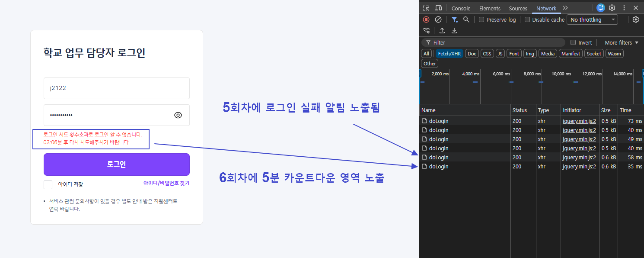Viewport: 644px width, 258px height.
Task: Select the doLogin request taking 49 ms
Action: coord(532,139)
